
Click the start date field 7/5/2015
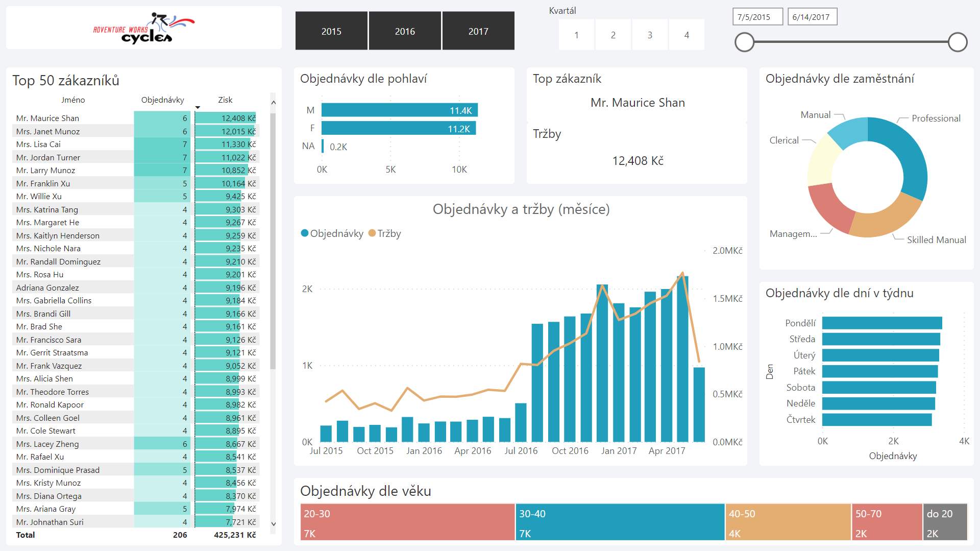[758, 17]
